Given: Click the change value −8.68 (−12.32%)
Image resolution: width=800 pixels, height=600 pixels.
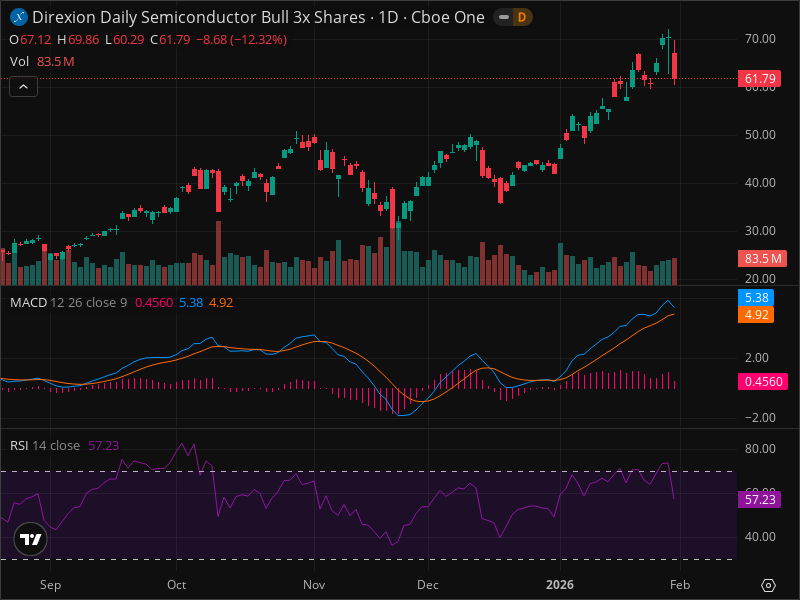Looking at the screenshot, I should pos(241,40).
